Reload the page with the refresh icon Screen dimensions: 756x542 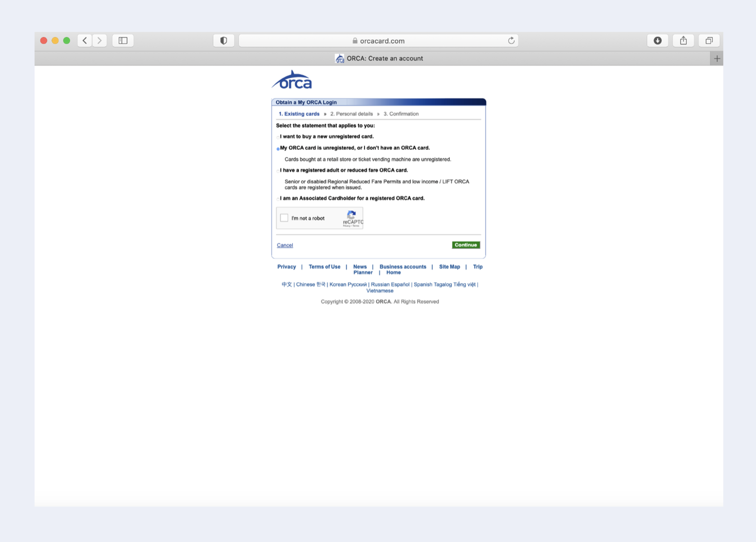pyautogui.click(x=511, y=40)
